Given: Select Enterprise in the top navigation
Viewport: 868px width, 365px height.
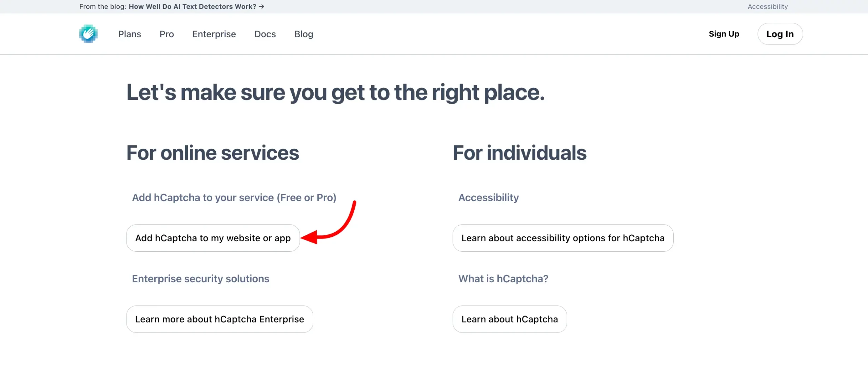Looking at the screenshot, I should (x=214, y=34).
